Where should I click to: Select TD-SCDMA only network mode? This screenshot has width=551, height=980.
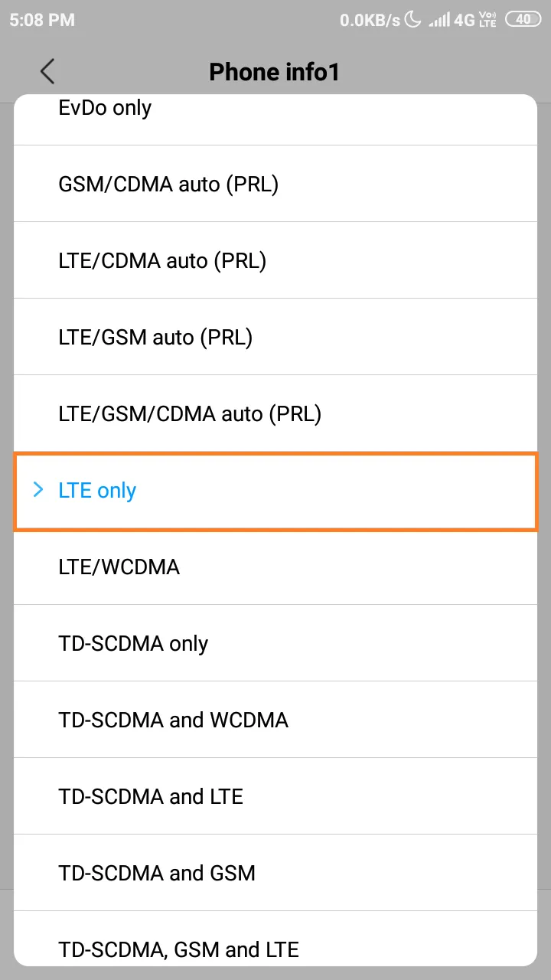click(275, 643)
